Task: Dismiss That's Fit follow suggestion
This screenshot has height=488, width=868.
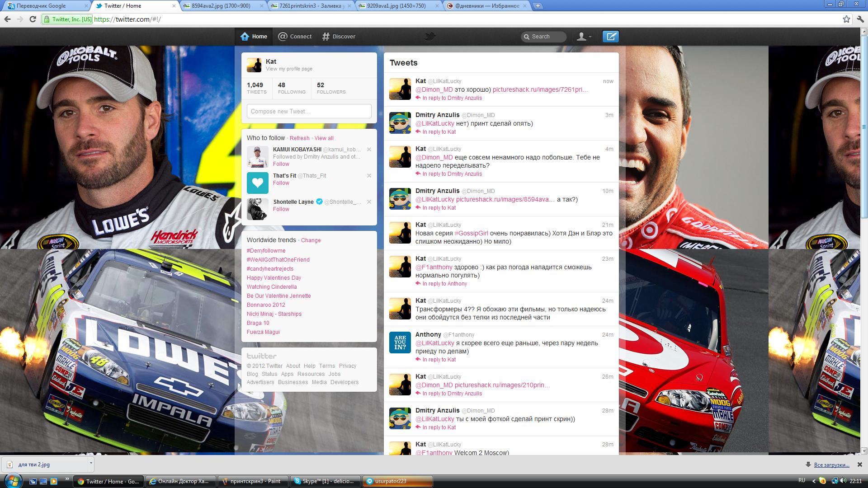Action: click(x=369, y=176)
